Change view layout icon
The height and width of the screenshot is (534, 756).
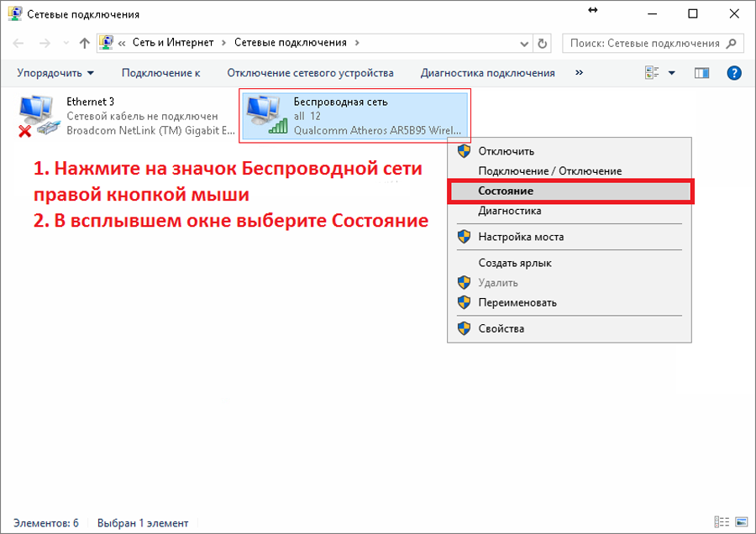point(652,73)
